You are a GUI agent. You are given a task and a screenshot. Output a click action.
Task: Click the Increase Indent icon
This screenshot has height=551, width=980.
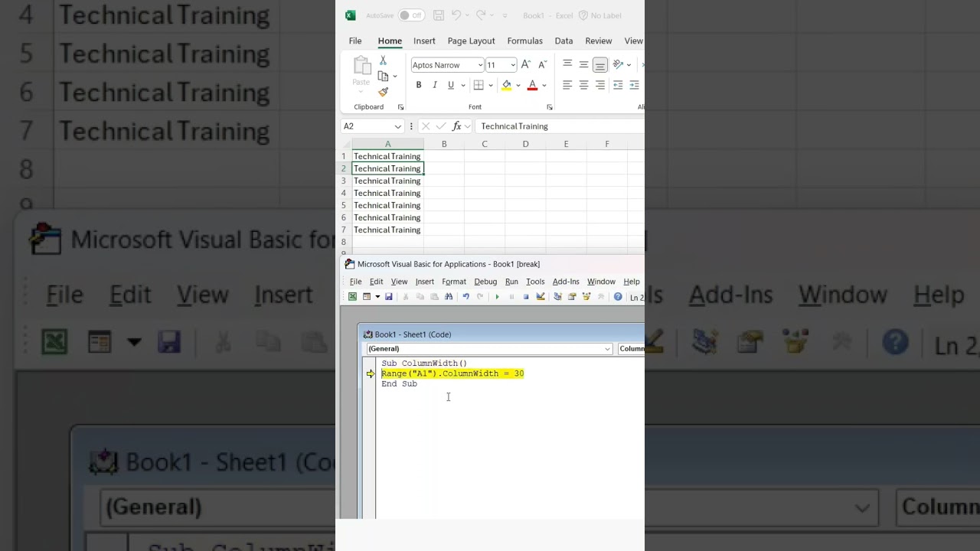pos(634,85)
